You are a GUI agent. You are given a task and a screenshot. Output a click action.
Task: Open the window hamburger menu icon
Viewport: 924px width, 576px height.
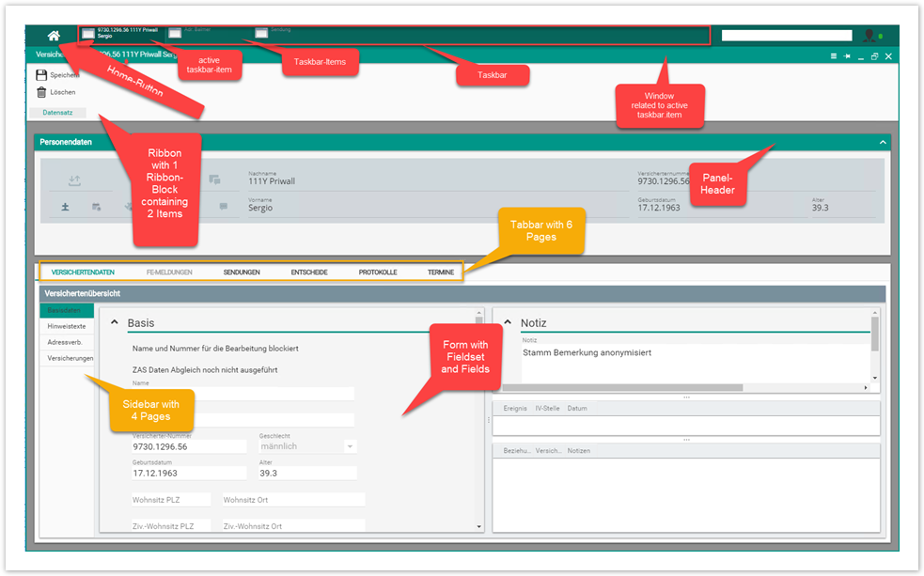tap(834, 56)
